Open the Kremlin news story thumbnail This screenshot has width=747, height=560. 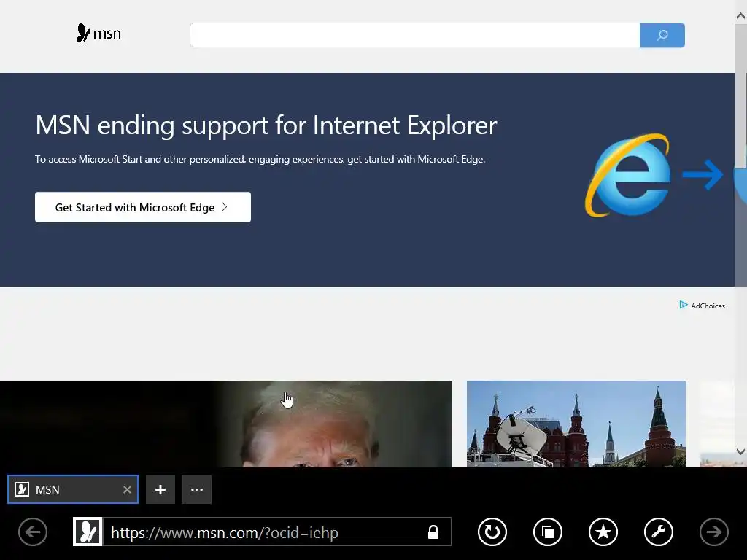576,424
